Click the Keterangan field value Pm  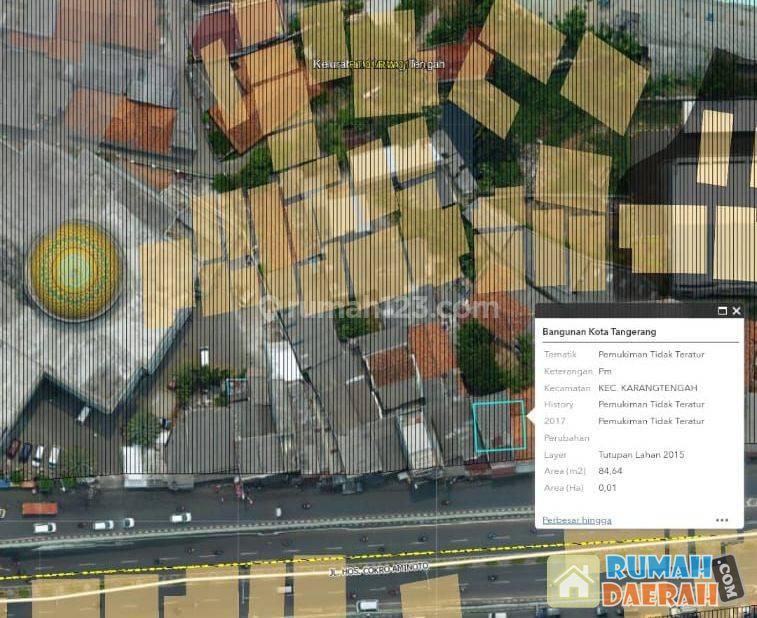coord(604,371)
